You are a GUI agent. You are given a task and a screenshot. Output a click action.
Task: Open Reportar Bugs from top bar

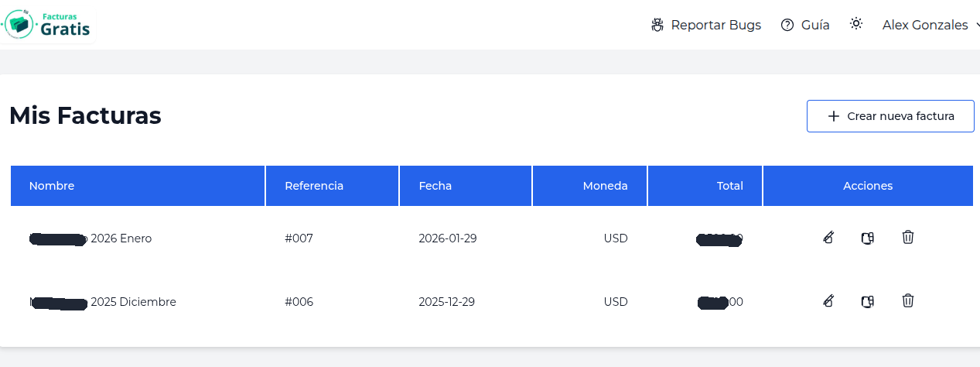pyautogui.click(x=715, y=26)
